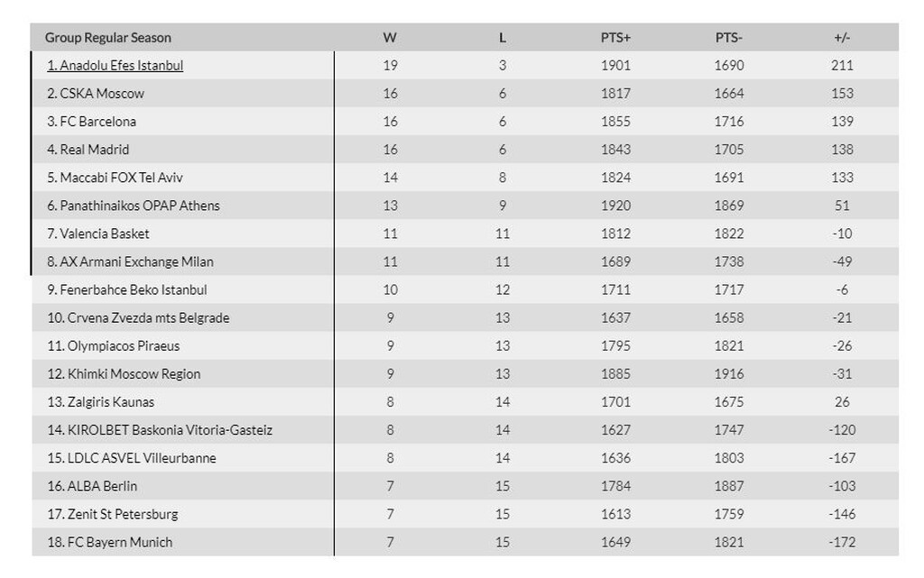924x578 pixels.
Task: Select Maccabi FOX Tel Aviv
Action: (x=115, y=177)
